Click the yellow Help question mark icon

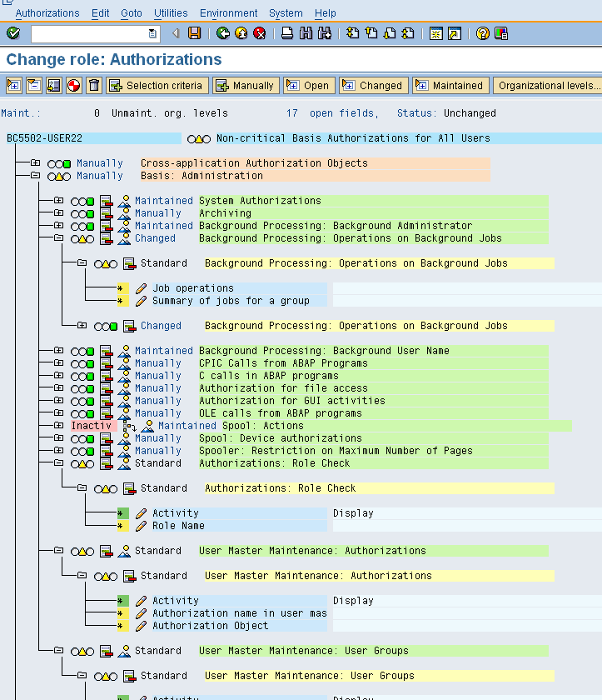[x=483, y=33]
